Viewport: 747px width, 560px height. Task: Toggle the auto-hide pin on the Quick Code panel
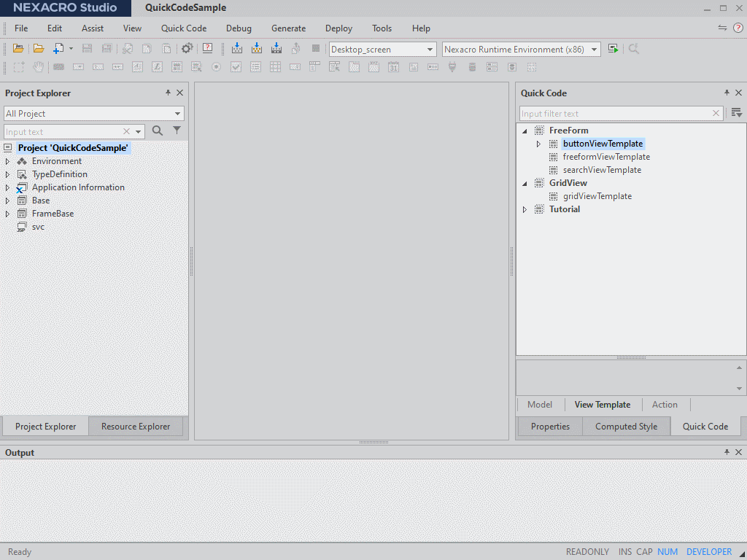tap(726, 93)
